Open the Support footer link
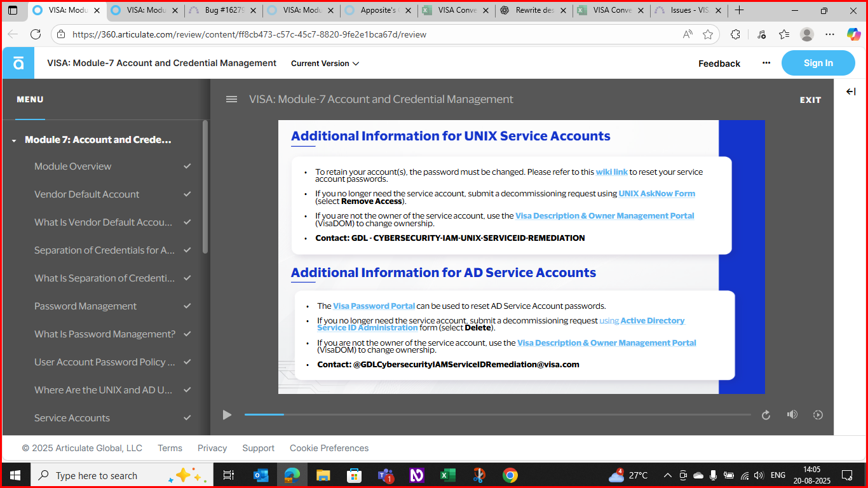This screenshot has width=868, height=488. tap(259, 448)
